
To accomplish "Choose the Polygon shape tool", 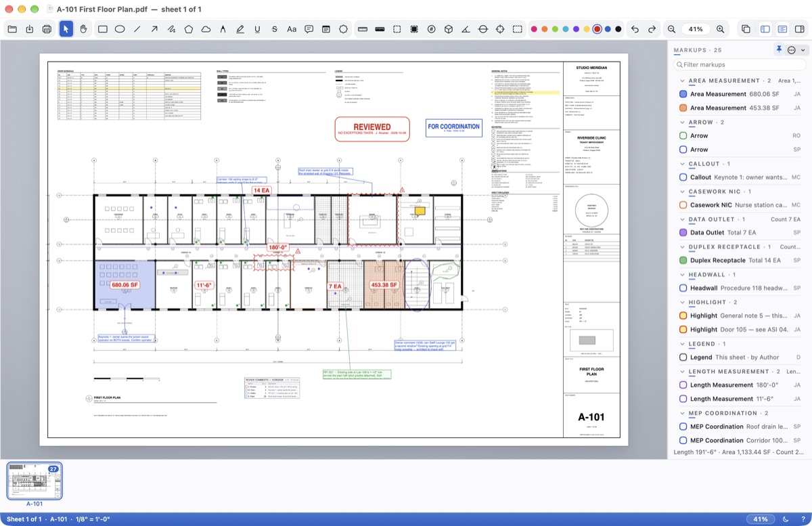I will [189, 29].
